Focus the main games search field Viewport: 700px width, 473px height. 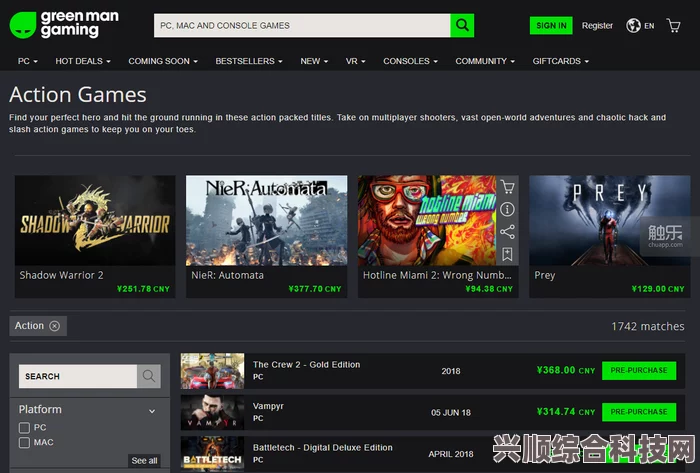(302, 25)
